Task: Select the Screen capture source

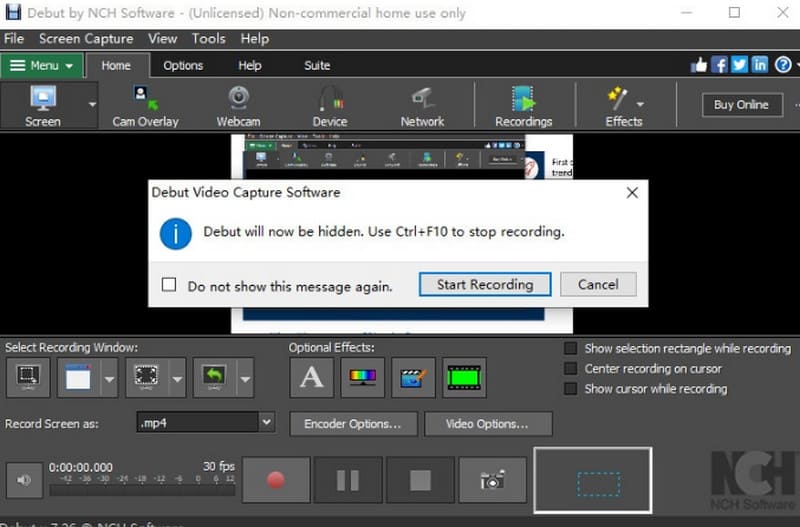Action: (x=43, y=106)
